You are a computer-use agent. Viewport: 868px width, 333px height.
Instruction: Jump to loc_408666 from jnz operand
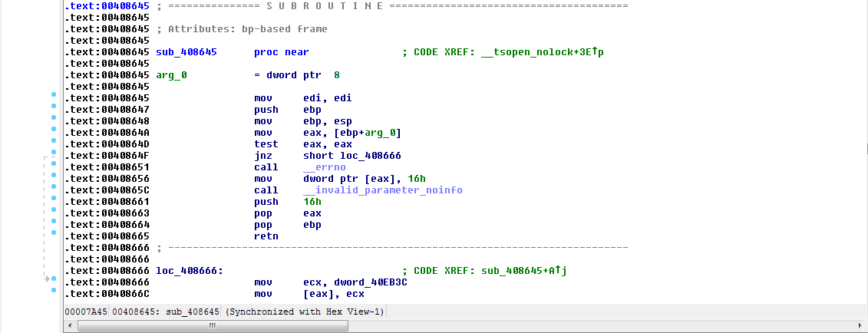tap(371, 156)
